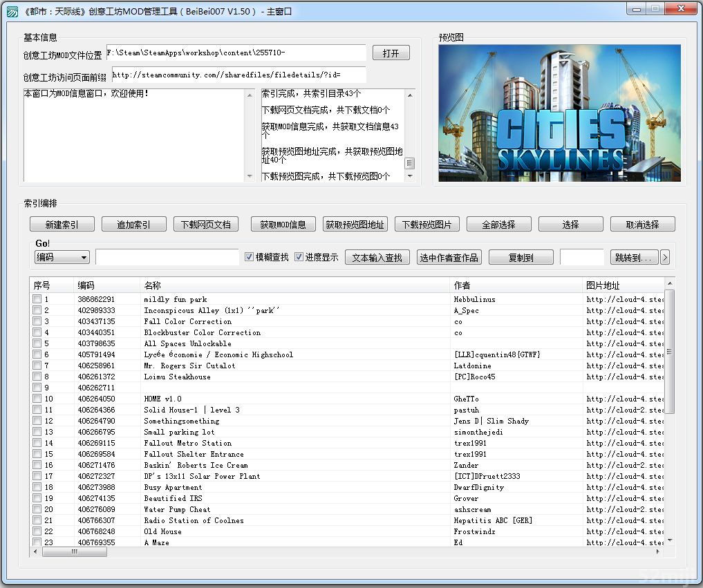703x588 pixels.
Task: Click the 名称 column header
Action: (x=294, y=285)
